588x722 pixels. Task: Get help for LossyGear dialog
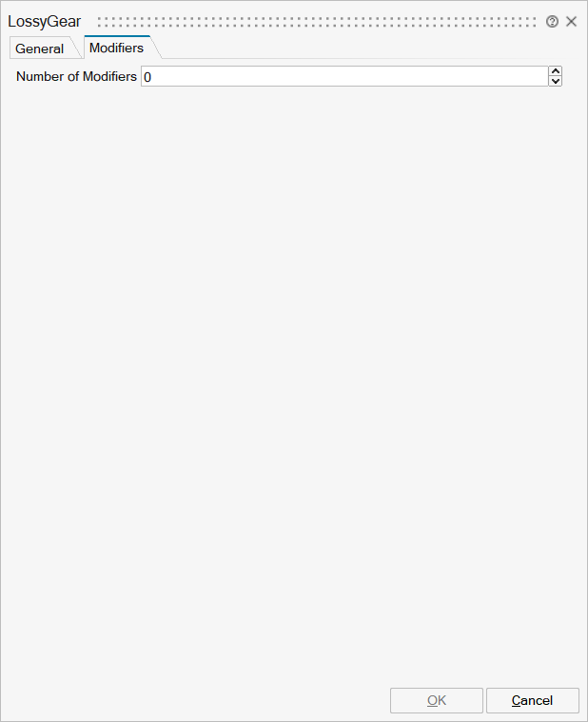click(x=552, y=21)
